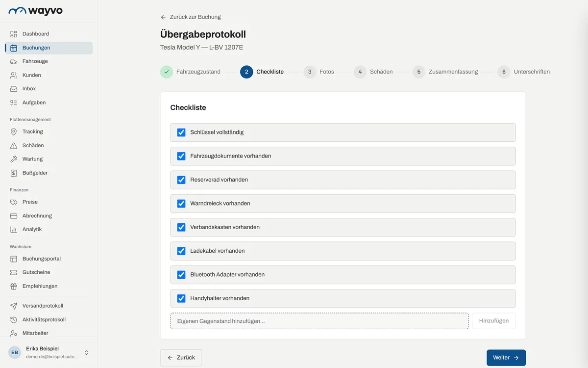
Task: Click the Empfehlungen gift icon
Action: click(14, 286)
